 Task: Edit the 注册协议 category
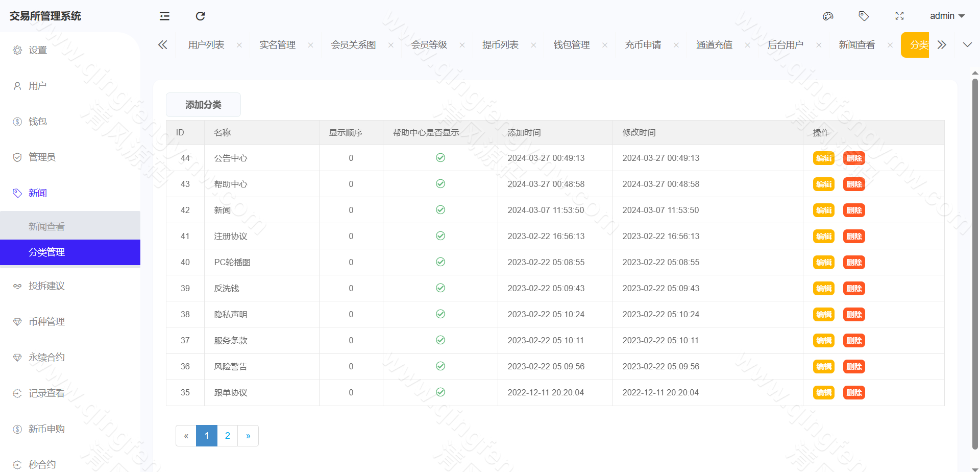coord(823,236)
